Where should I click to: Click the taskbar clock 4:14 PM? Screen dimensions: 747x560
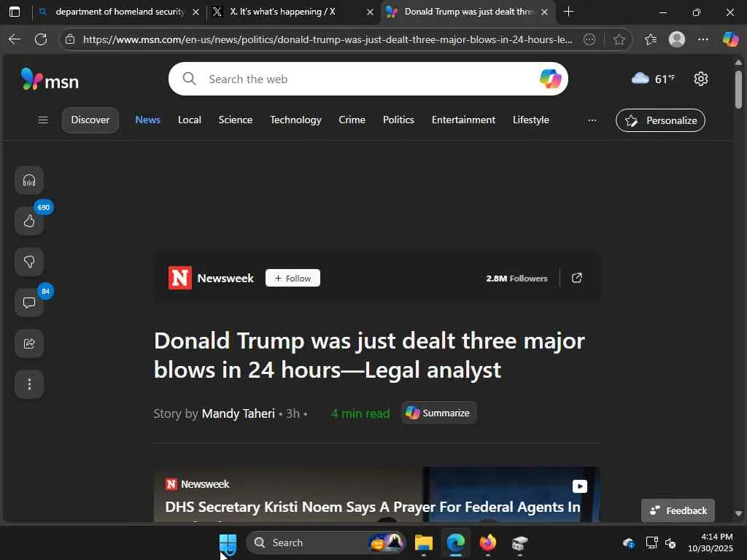pyautogui.click(x=710, y=542)
